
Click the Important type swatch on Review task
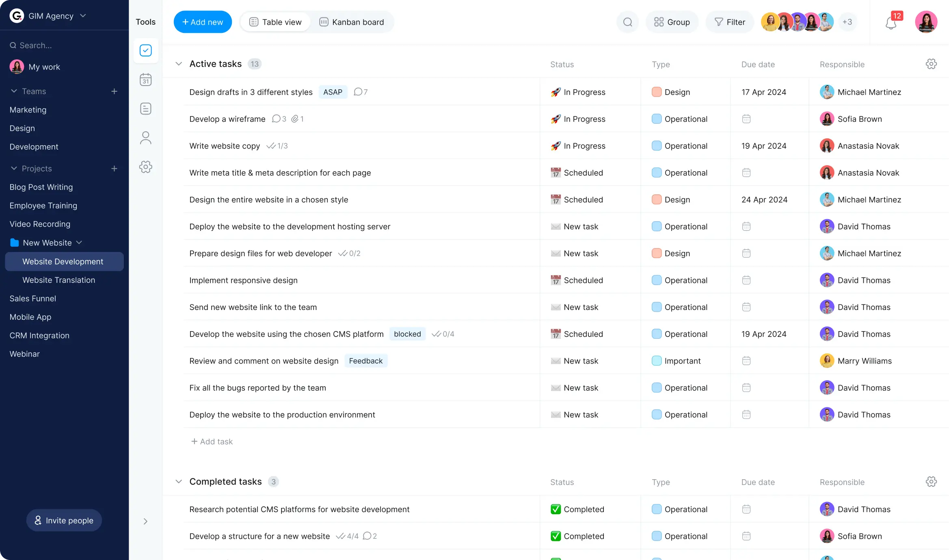(656, 361)
